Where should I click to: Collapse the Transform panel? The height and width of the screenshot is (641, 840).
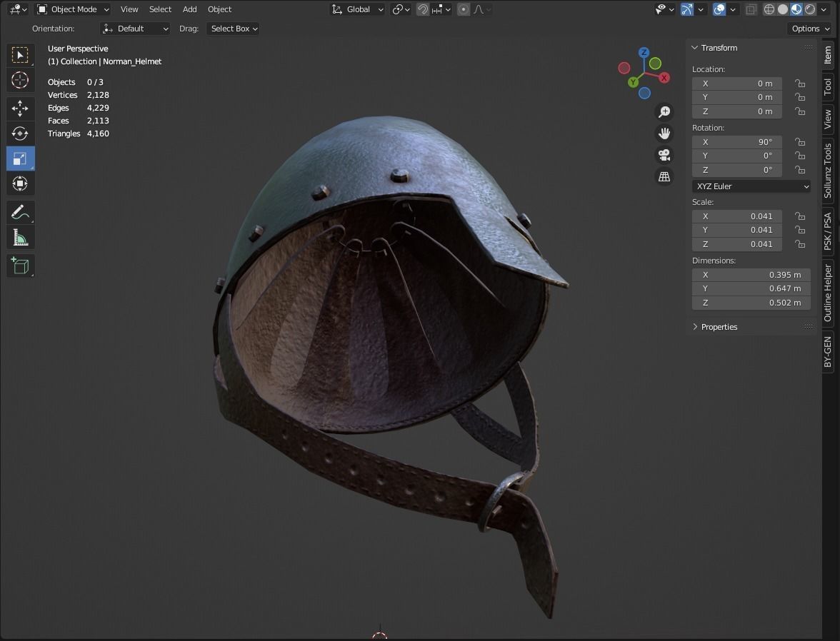(x=695, y=48)
